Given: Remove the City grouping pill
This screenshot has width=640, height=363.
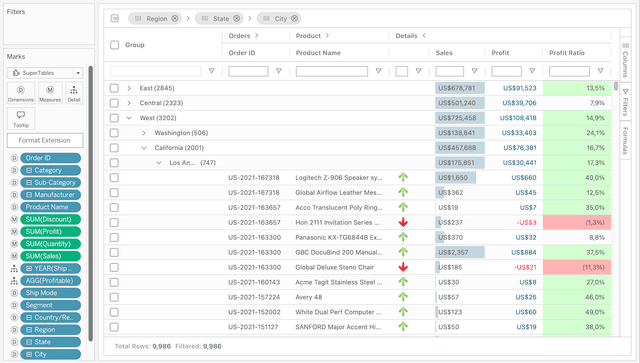Looking at the screenshot, I should coord(294,18).
